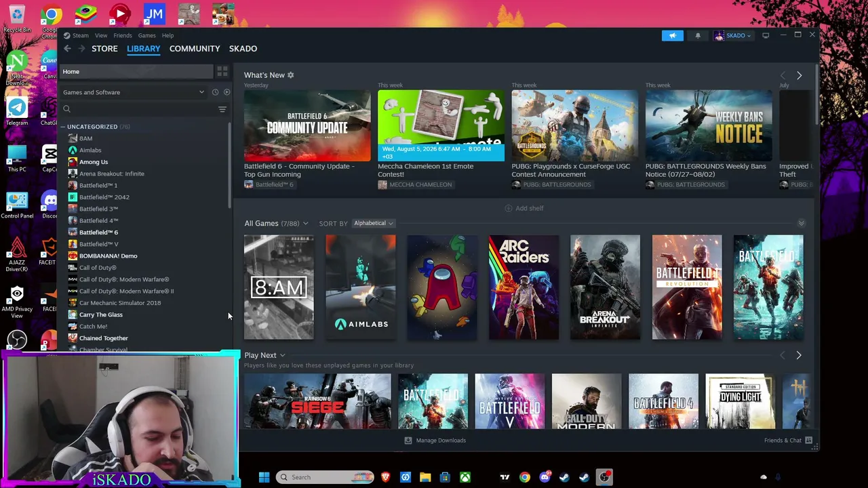This screenshot has width=868, height=488.
Task: Open the notifications bell in Steam
Action: click(697, 35)
